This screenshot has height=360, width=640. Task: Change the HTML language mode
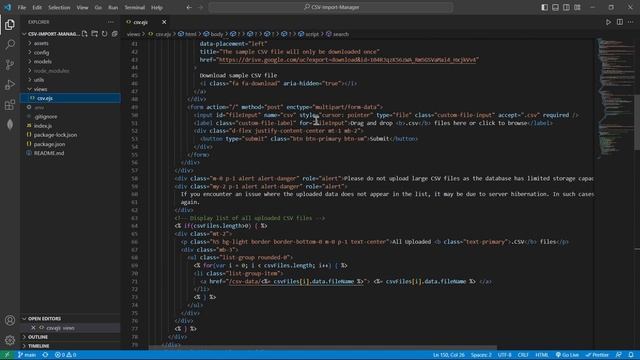point(542,355)
